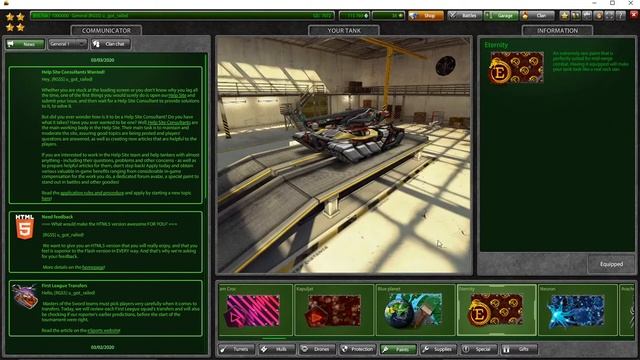
Task: Click the "Help Site Consultants Wanted!" headline
Action: (x=73, y=72)
